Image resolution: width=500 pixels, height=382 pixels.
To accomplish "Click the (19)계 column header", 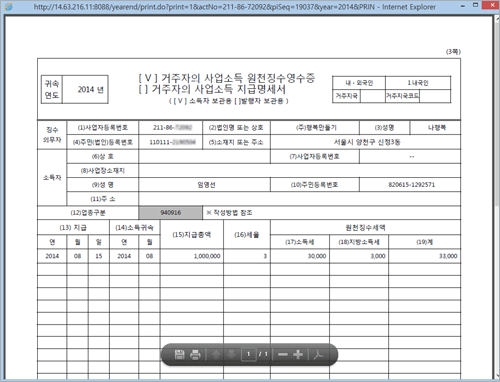I will pyautogui.click(x=424, y=242).
